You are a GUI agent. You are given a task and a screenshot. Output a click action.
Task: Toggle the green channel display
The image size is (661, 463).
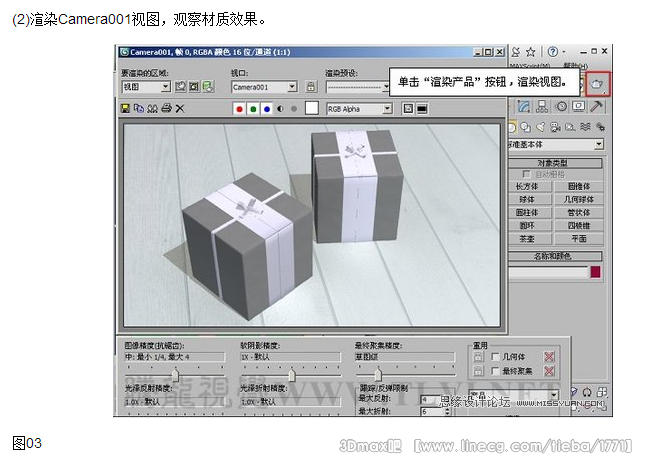[x=253, y=109]
